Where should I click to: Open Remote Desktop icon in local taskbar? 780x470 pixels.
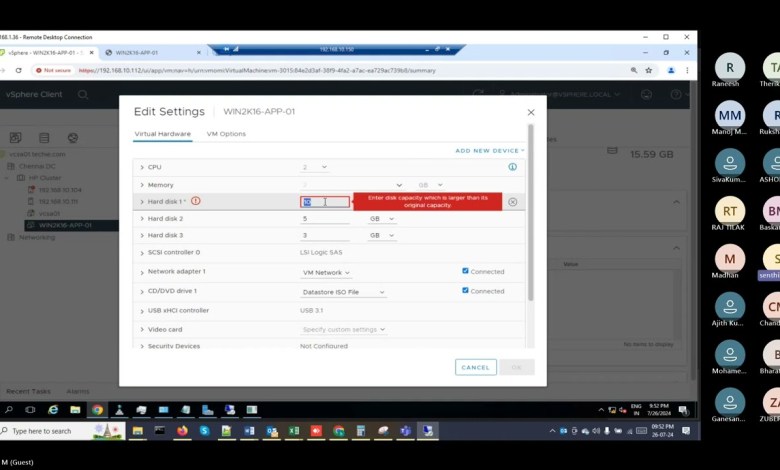(428, 431)
